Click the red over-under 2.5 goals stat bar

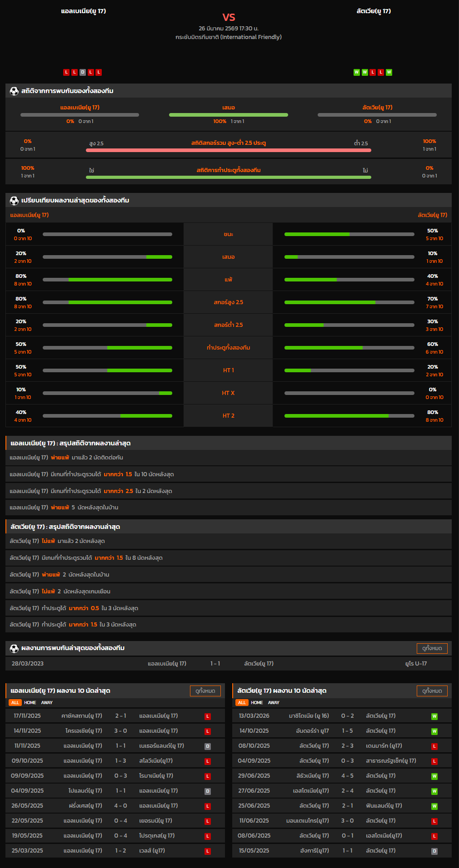point(229,150)
